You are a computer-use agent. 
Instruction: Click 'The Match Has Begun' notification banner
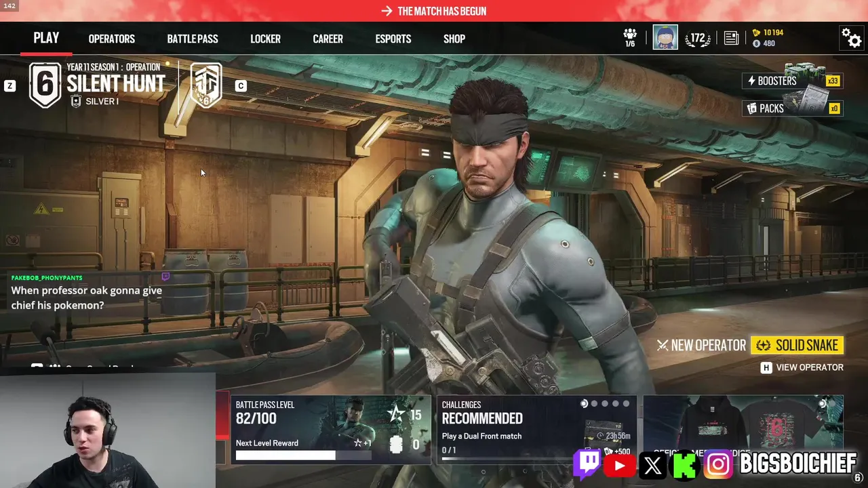point(434,11)
